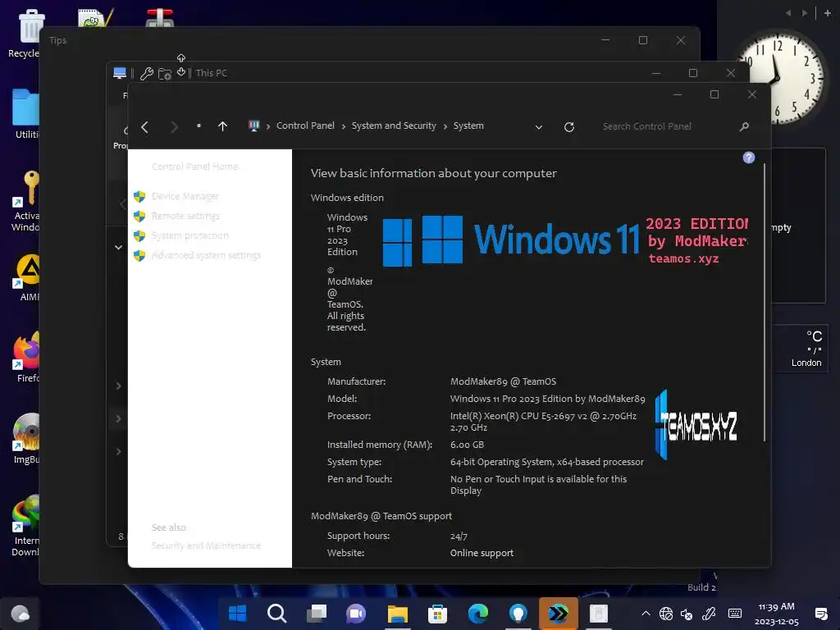This screenshot has height=630, width=840.
Task: Open Security and Maintenance link
Action: pyautogui.click(x=206, y=546)
